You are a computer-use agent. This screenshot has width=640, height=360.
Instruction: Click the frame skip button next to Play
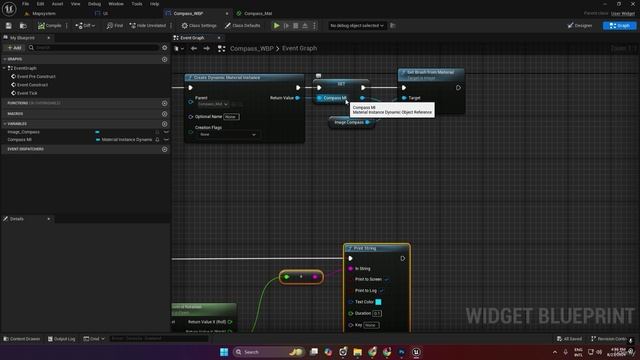(x=286, y=26)
